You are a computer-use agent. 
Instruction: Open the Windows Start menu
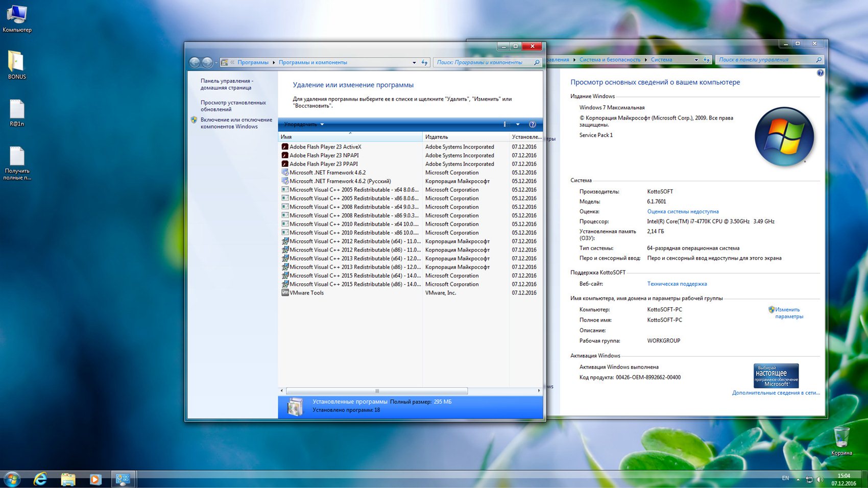click(x=12, y=479)
